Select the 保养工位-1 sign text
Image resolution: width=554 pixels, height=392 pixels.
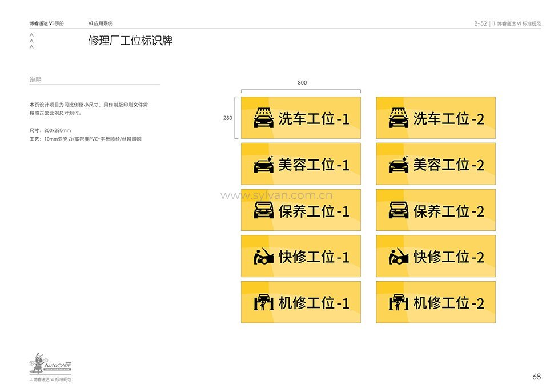(x=314, y=211)
